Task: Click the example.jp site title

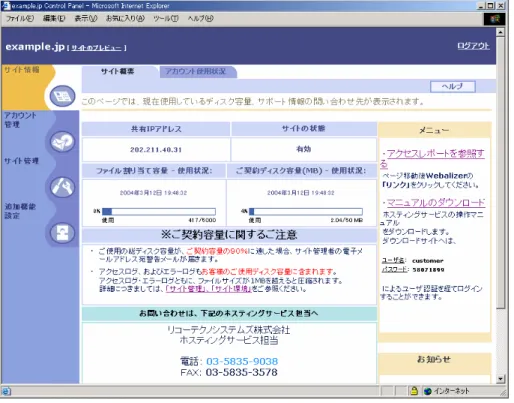Action: pos(35,47)
